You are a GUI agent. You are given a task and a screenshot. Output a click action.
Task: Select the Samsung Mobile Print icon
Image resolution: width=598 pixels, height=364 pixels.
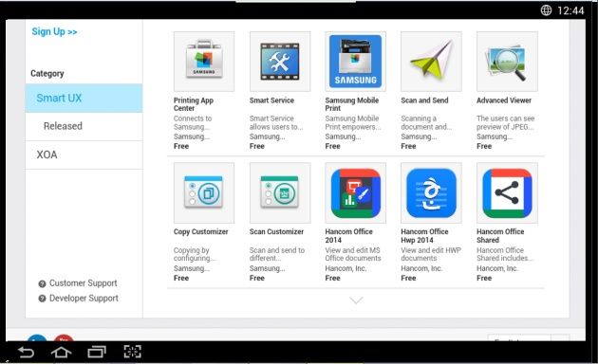pos(355,62)
